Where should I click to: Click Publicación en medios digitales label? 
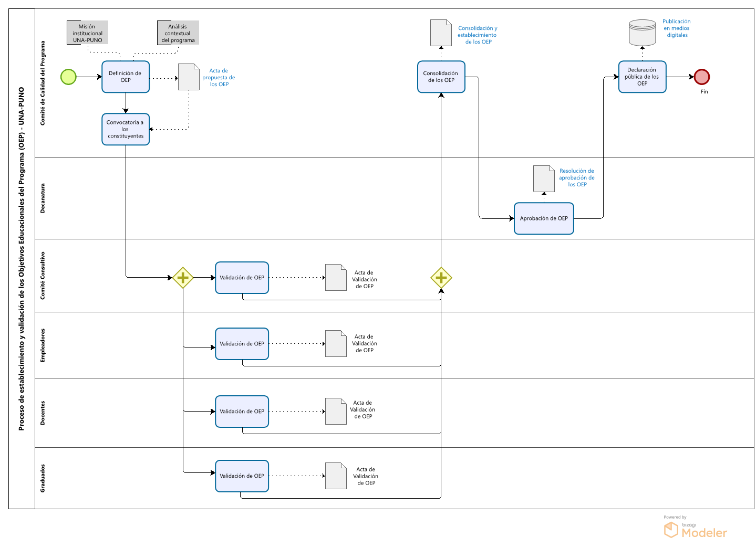(677, 28)
